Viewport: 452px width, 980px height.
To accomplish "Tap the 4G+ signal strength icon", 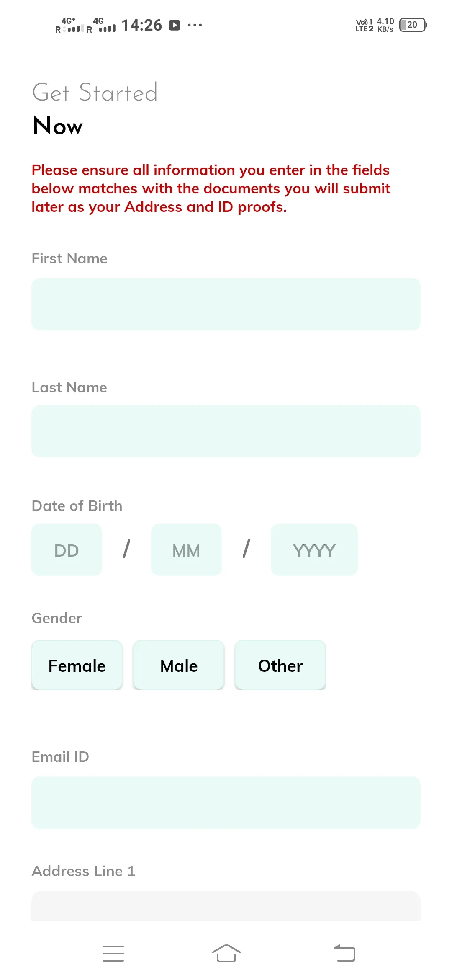I will point(69,25).
